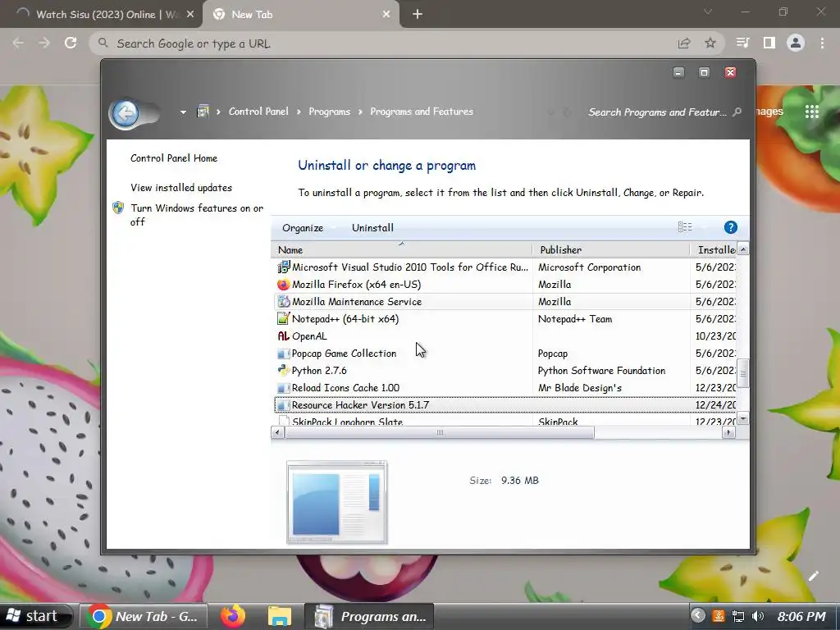
Task: Close the Watch Sisu tab
Action: pos(190,15)
